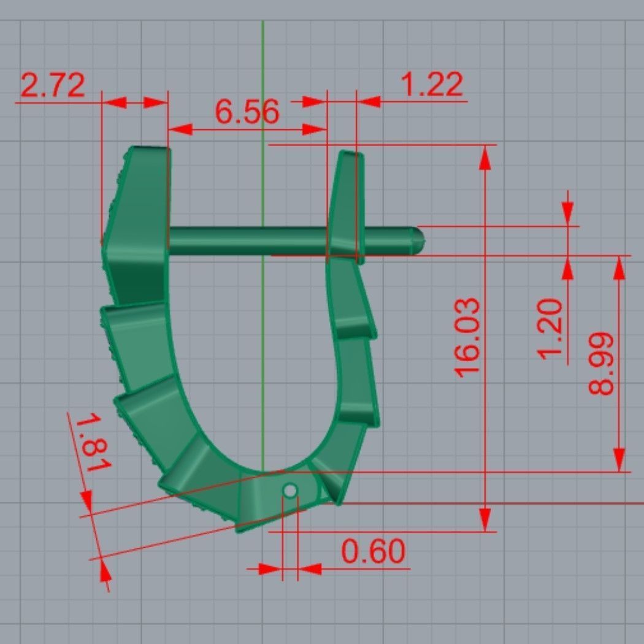Click the small hole in the earring bottom
644x644 pixels.
click(x=290, y=491)
